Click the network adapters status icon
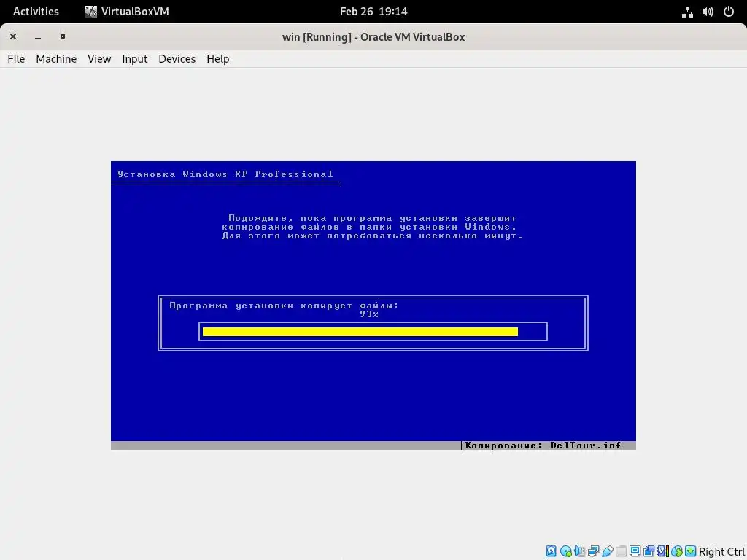 click(x=594, y=551)
